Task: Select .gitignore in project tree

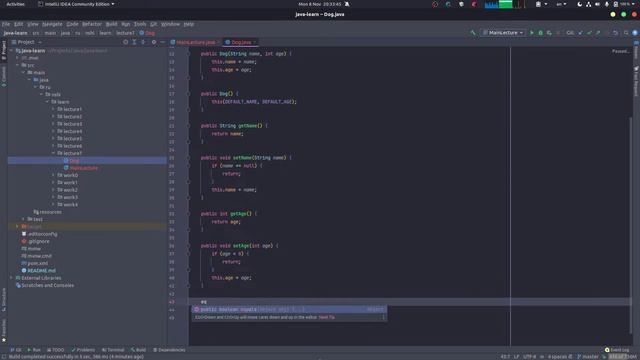Action: pyautogui.click(x=36, y=241)
